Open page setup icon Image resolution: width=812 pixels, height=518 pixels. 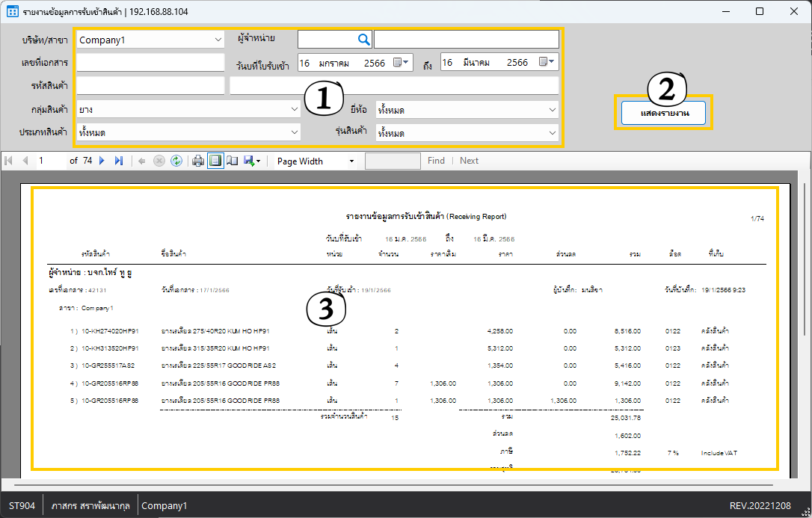tap(233, 161)
